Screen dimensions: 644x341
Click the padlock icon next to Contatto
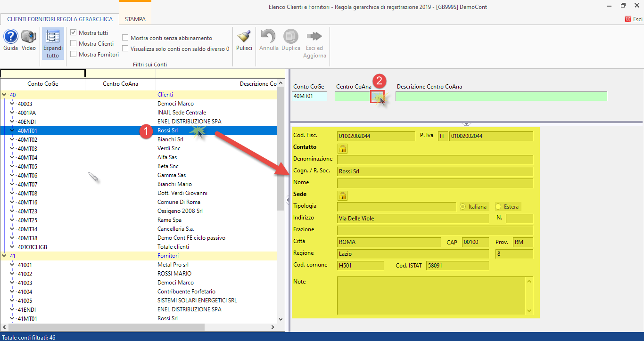342,148
